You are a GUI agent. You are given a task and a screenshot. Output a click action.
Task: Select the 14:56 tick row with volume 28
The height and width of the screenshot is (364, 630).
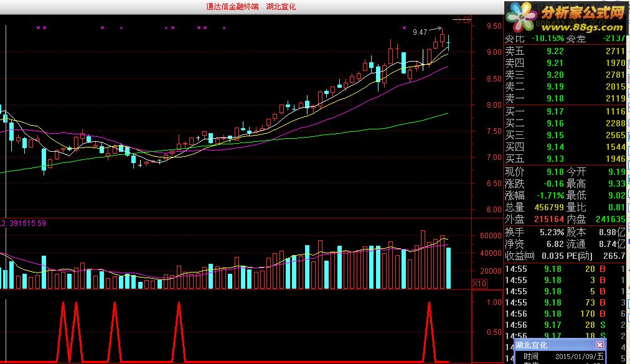(565, 325)
